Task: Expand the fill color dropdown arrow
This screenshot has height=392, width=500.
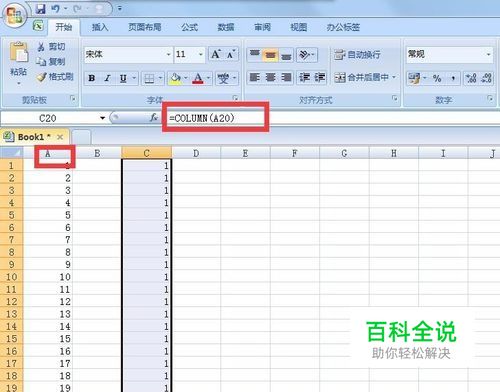Action: click(186, 79)
